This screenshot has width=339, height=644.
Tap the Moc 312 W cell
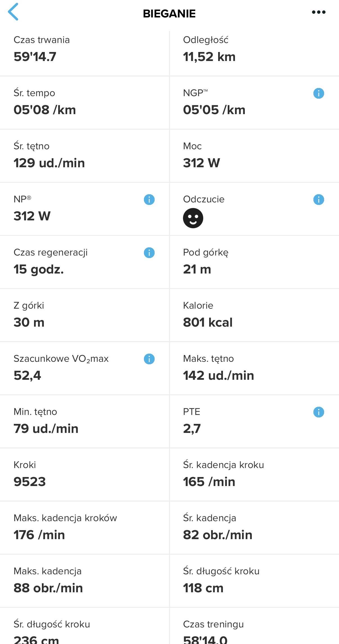(254, 155)
